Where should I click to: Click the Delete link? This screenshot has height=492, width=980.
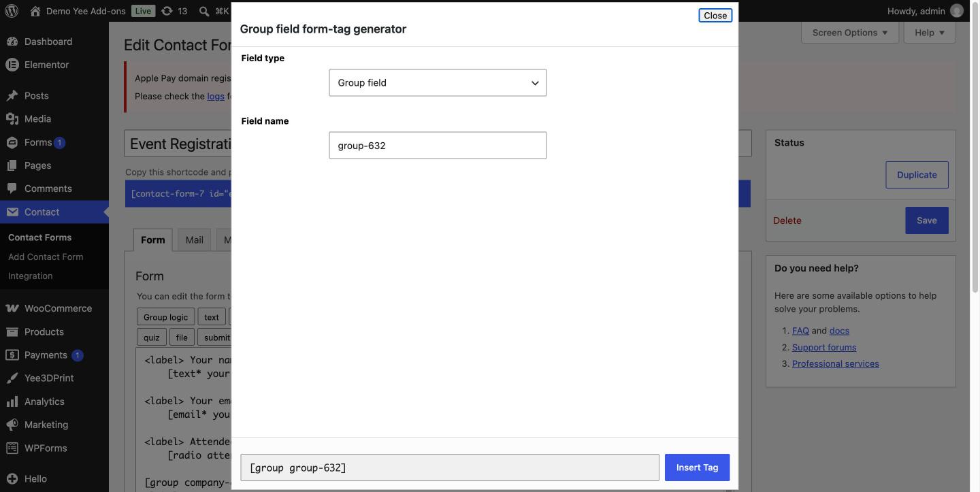pos(787,220)
